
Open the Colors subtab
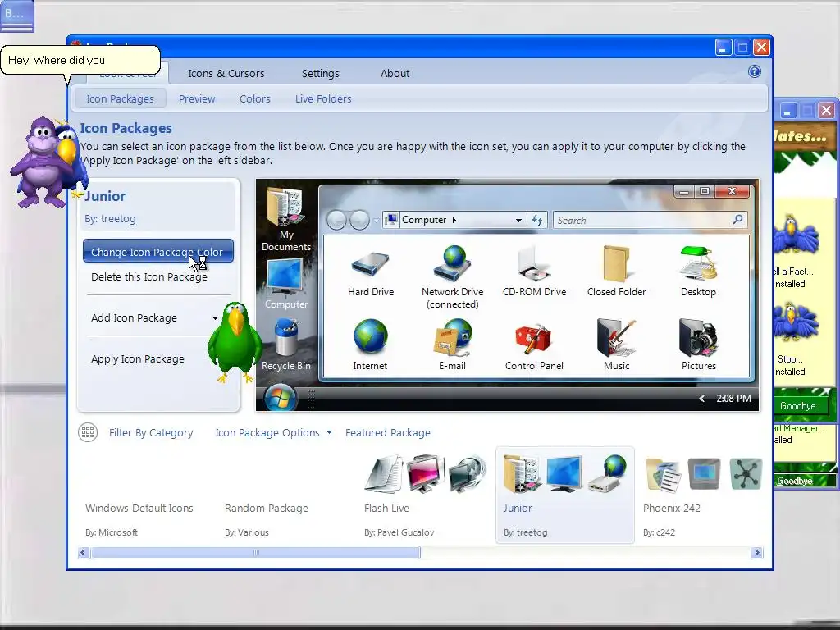coord(254,98)
